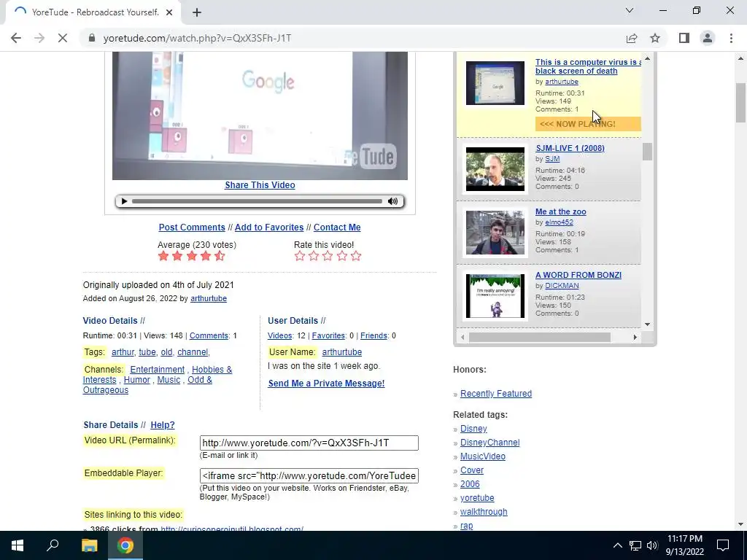Open Help link beside Share Details

click(163, 425)
